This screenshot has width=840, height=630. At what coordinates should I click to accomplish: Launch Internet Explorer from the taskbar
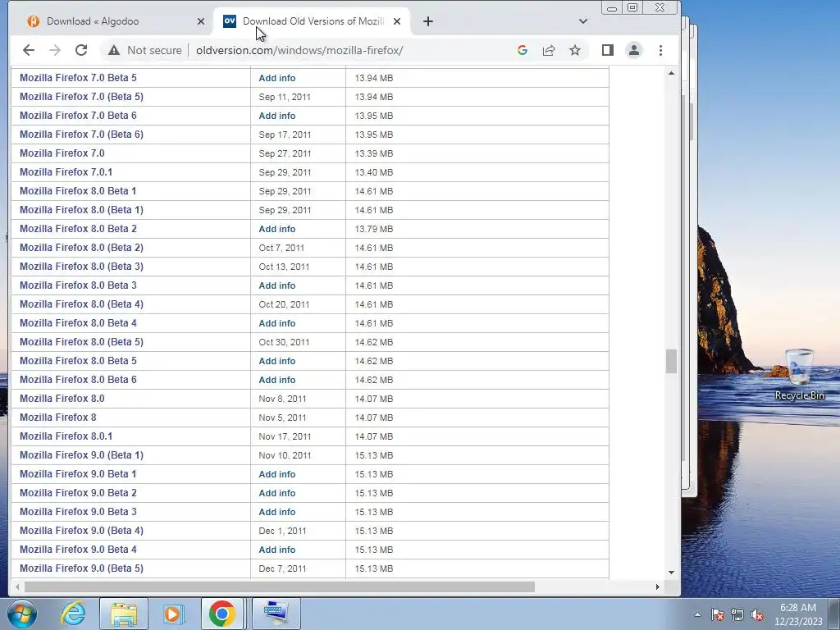73,614
